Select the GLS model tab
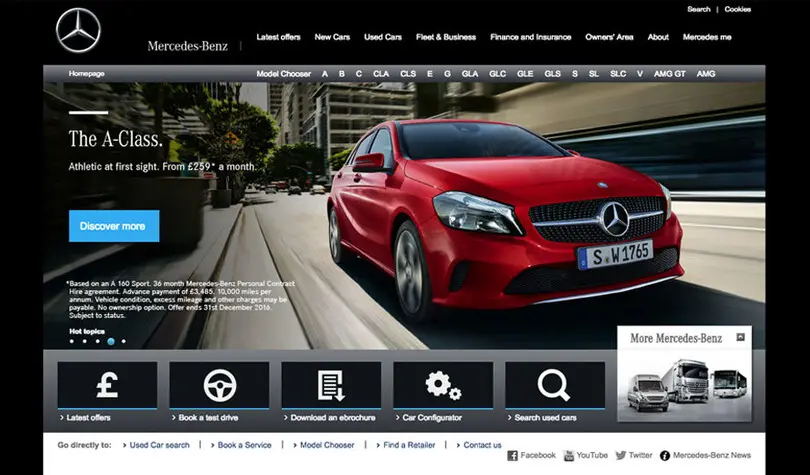The width and height of the screenshot is (810, 475). pyautogui.click(x=553, y=74)
